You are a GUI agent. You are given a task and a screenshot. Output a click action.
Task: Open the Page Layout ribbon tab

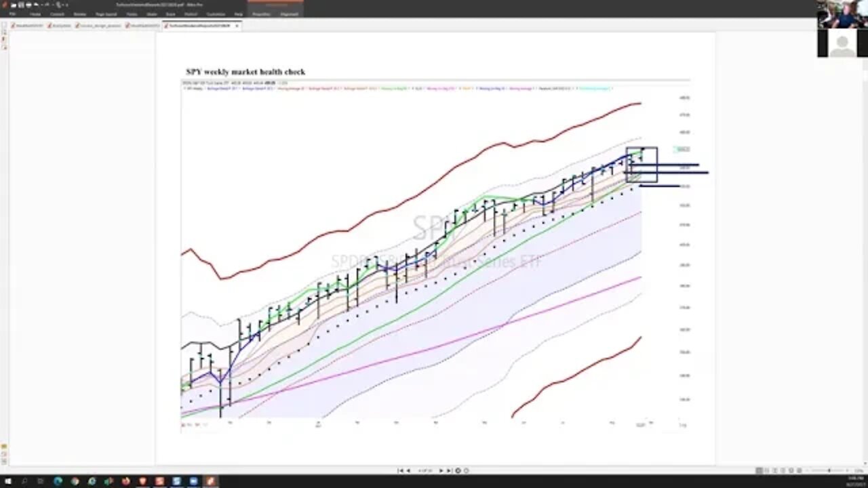pyautogui.click(x=106, y=14)
